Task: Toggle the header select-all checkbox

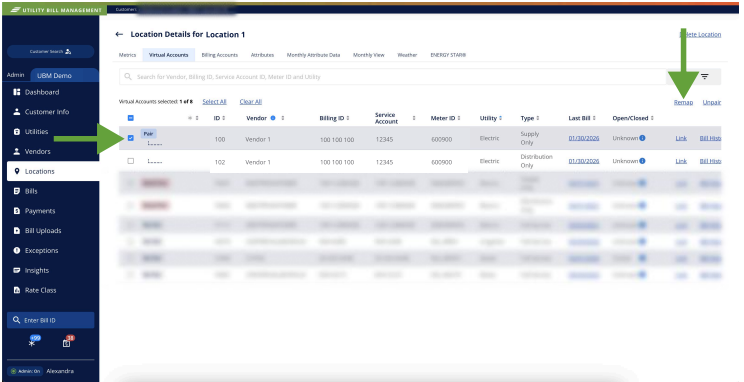Action: click(131, 118)
